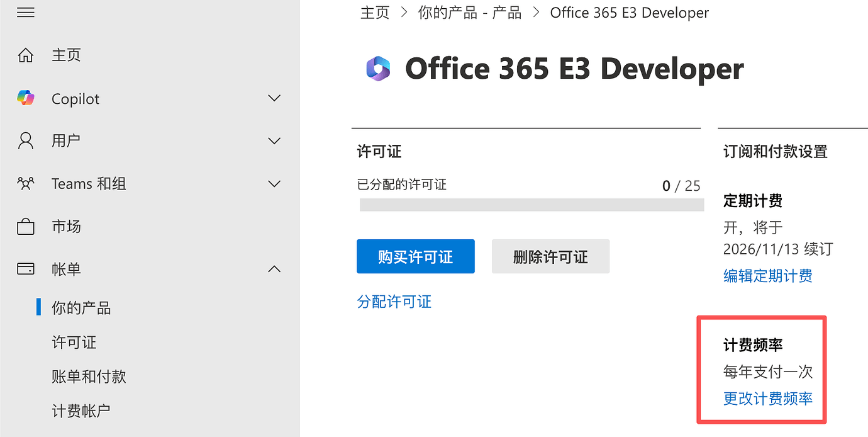The height and width of the screenshot is (437, 868).
Task: Open the hamburger navigation menu
Action: [x=25, y=11]
